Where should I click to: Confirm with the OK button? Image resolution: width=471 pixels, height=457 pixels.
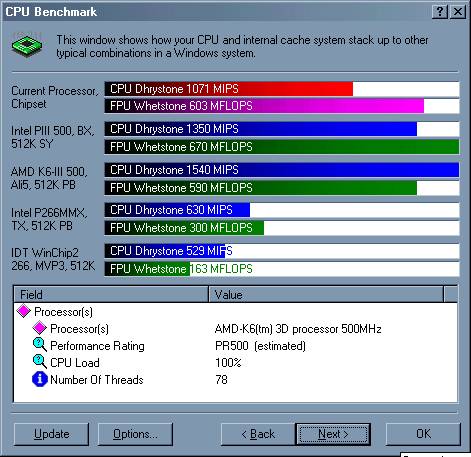423,434
